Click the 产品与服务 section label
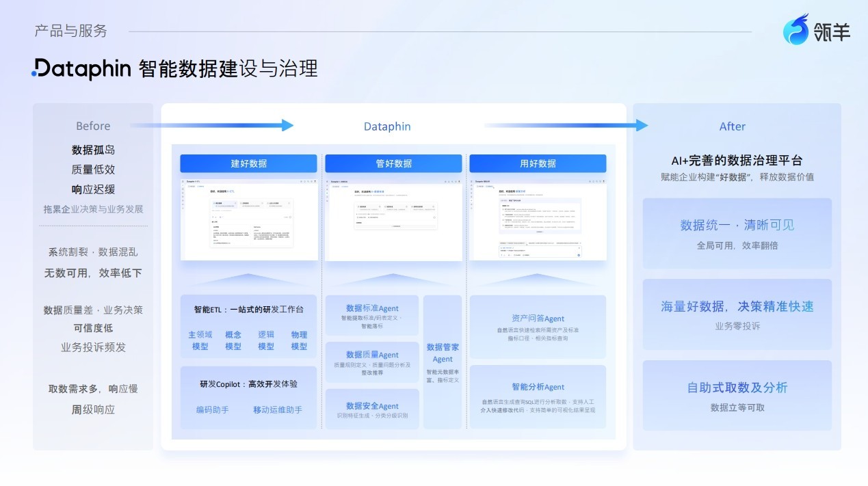This screenshot has height=486, width=868. [70, 31]
